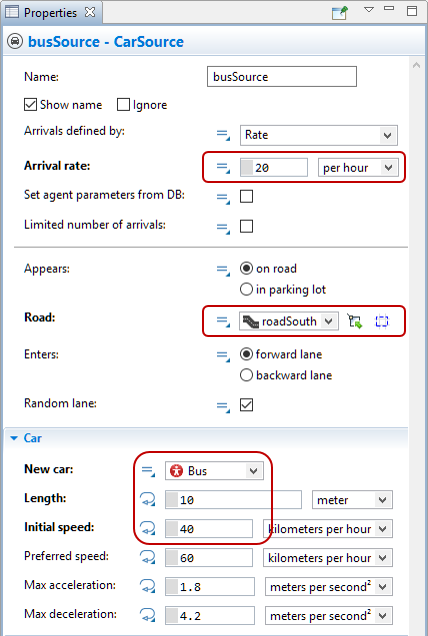Click the dynamic value icon beside Initial speed
428x636 pixels.
(148, 529)
